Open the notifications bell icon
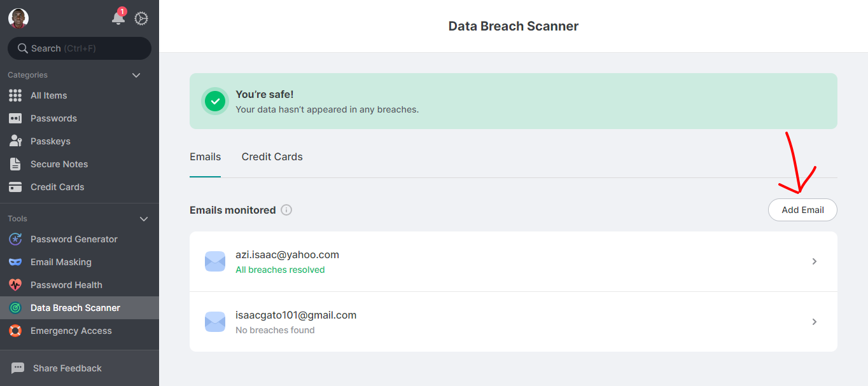Viewport: 868px width, 386px height. 118,18
